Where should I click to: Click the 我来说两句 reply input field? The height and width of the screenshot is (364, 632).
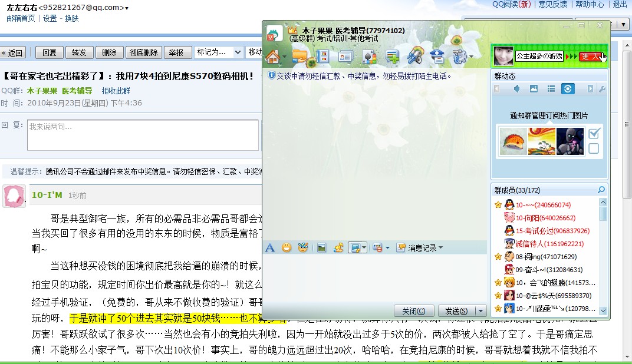point(141,134)
